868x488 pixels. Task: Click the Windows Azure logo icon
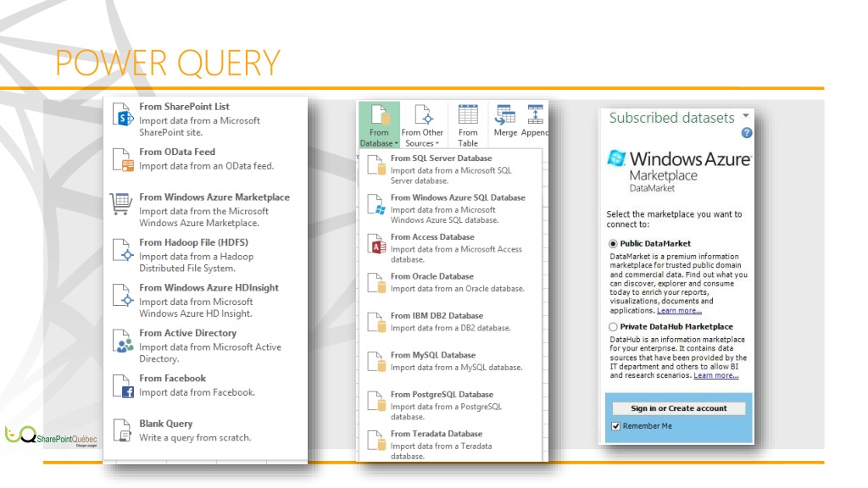click(x=617, y=158)
